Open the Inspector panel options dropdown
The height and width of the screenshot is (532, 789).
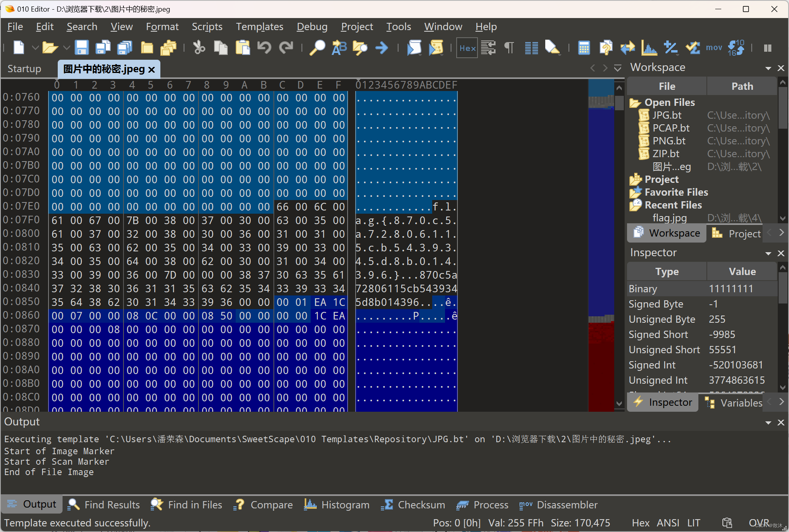[768, 253]
